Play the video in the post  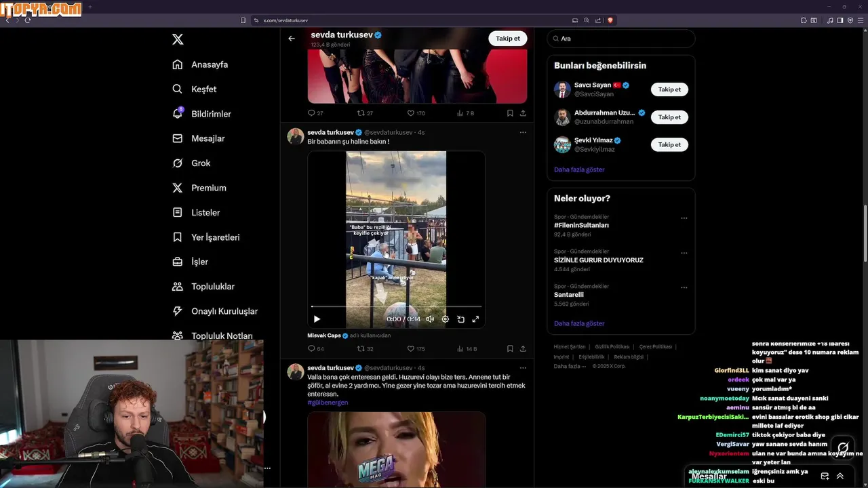pos(317,319)
